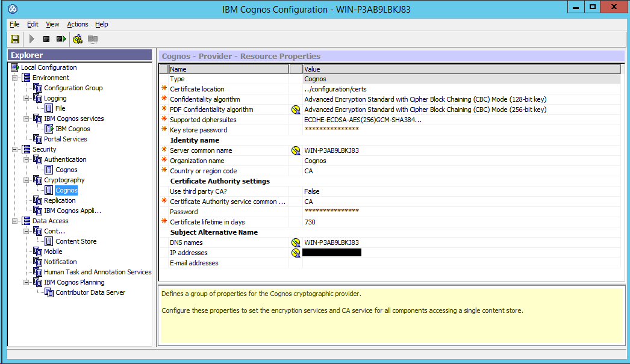The image size is (630, 364).
Task: Save the configuration with the floppy disk icon
Action: coord(15,39)
